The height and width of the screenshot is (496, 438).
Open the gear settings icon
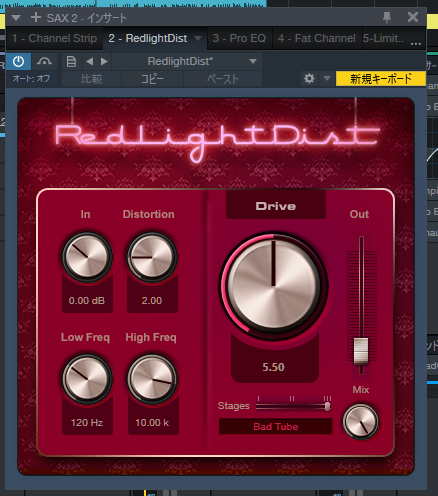click(x=309, y=79)
